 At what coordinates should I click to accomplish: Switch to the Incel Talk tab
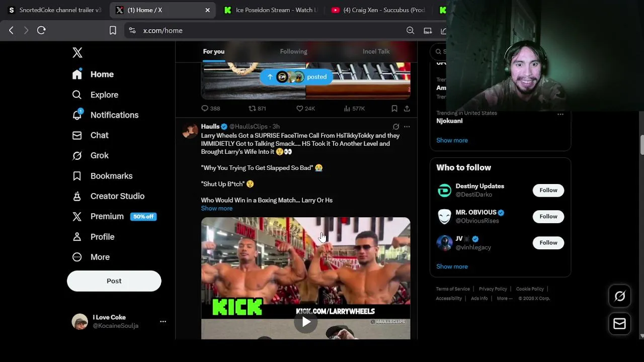coord(376,51)
